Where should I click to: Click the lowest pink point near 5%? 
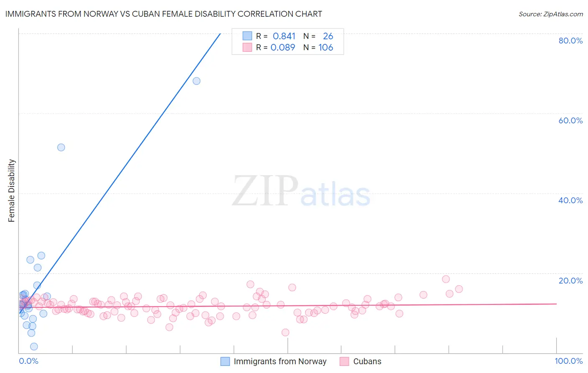click(285, 332)
